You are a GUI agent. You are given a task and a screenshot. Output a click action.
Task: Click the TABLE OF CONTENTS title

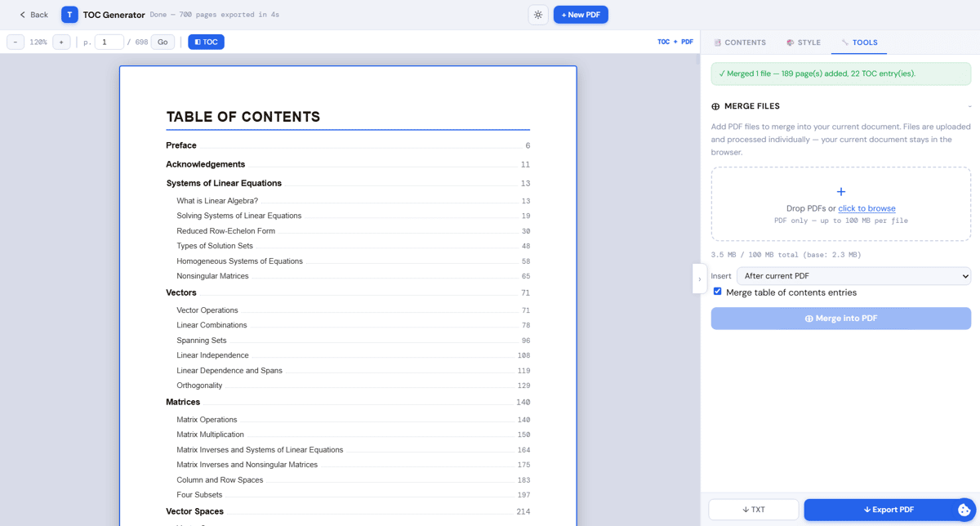click(243, 117)
